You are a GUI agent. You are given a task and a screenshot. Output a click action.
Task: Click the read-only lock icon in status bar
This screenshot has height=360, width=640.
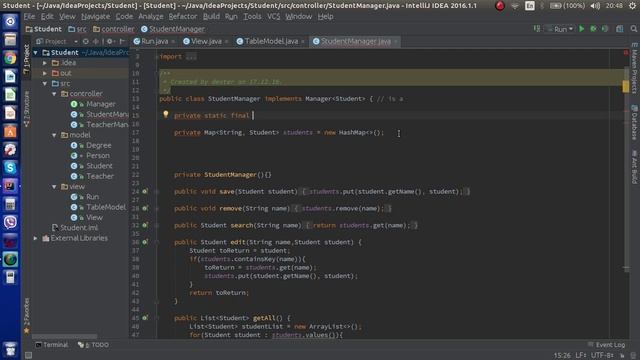click(x=622, y=355)
